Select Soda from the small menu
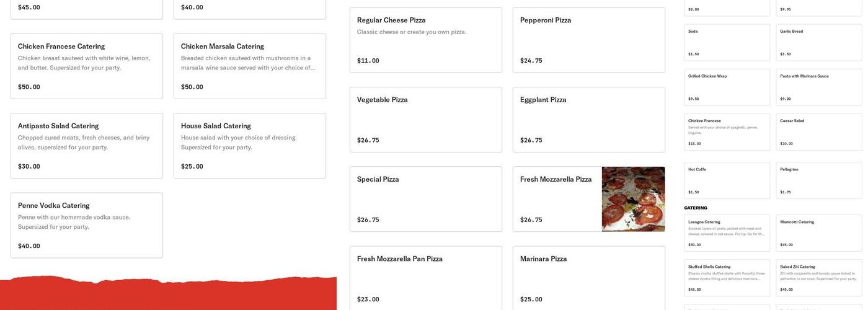Screen dimensions: 868x310 click(727, 42)
